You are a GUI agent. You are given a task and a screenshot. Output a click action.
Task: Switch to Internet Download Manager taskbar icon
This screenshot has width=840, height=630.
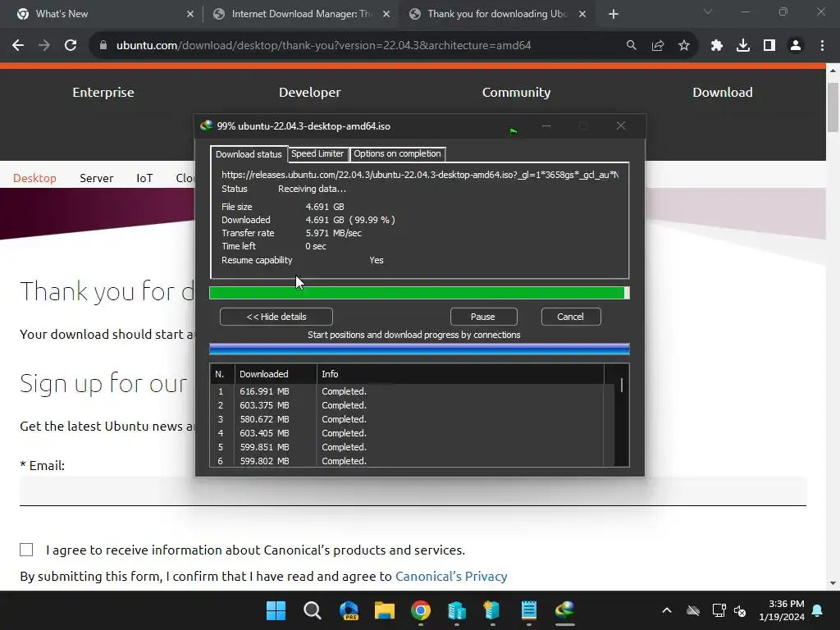pyautogui.click(x=565, y=610)
